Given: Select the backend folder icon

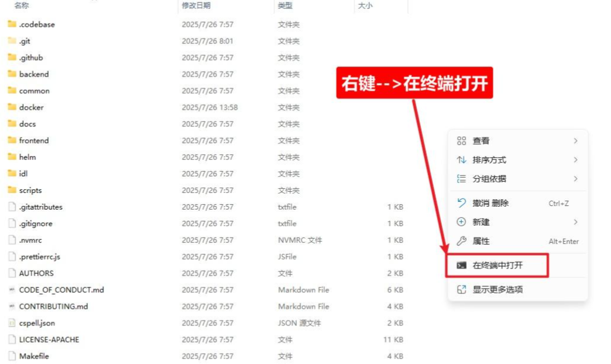Looking at the screenshot, I should click(x=12, y=74).
